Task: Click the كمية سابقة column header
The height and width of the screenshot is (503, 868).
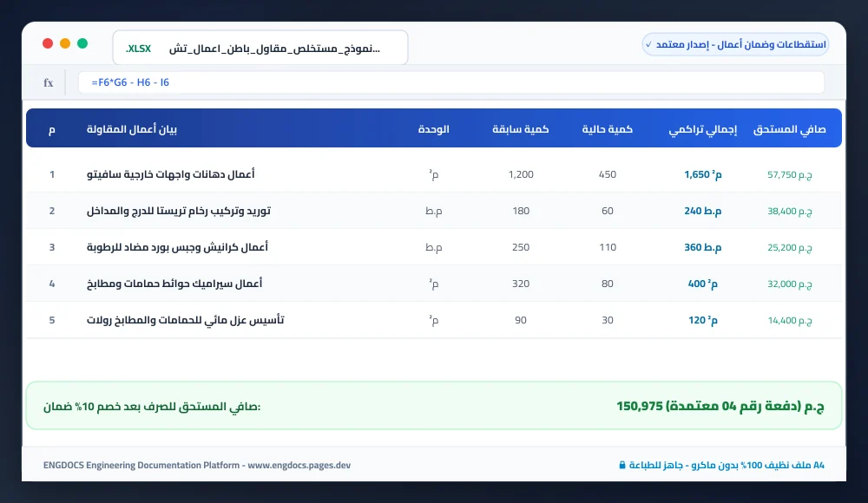Action: [520, 129]
